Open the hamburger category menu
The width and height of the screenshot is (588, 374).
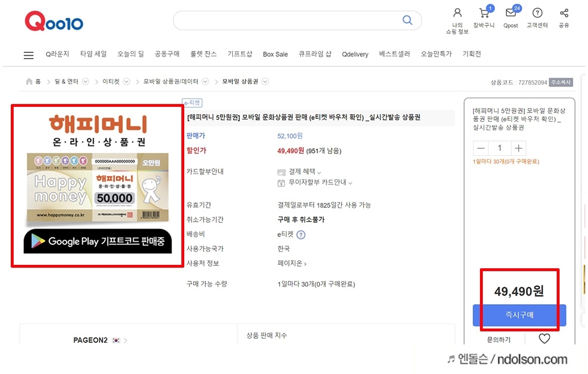point(28,55)
